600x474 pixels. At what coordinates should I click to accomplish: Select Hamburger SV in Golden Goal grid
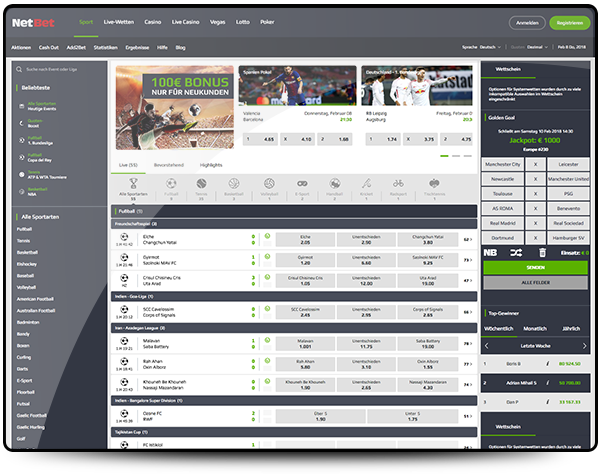point(568,238)
